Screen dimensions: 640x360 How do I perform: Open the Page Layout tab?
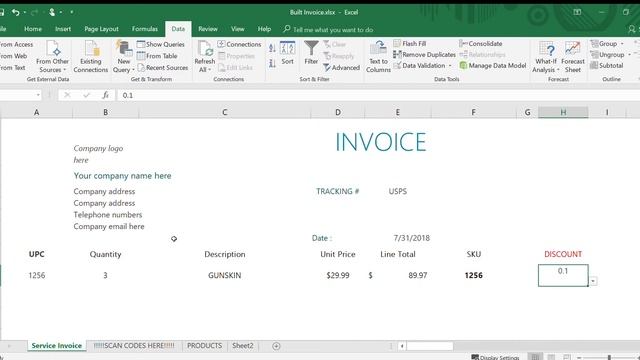point(101,29)
